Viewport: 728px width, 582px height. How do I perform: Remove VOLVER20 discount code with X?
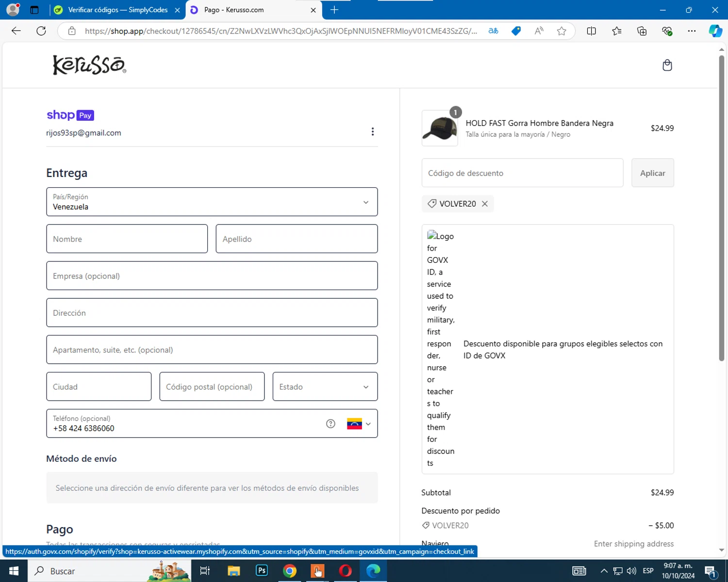(485, 204)
